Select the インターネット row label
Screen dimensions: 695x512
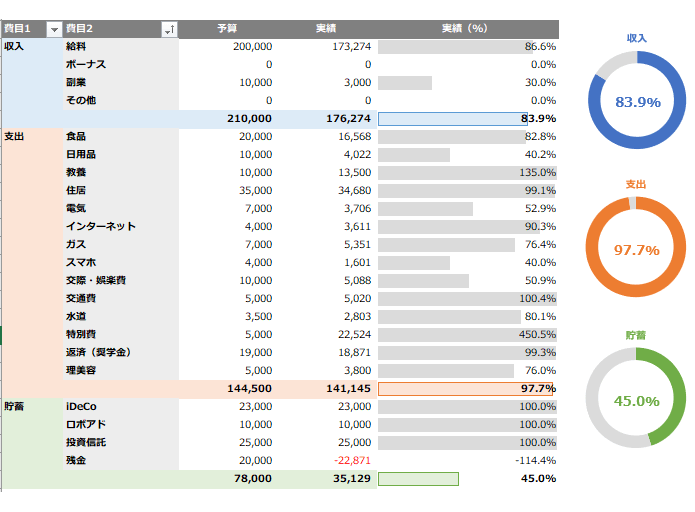(99, 226)
